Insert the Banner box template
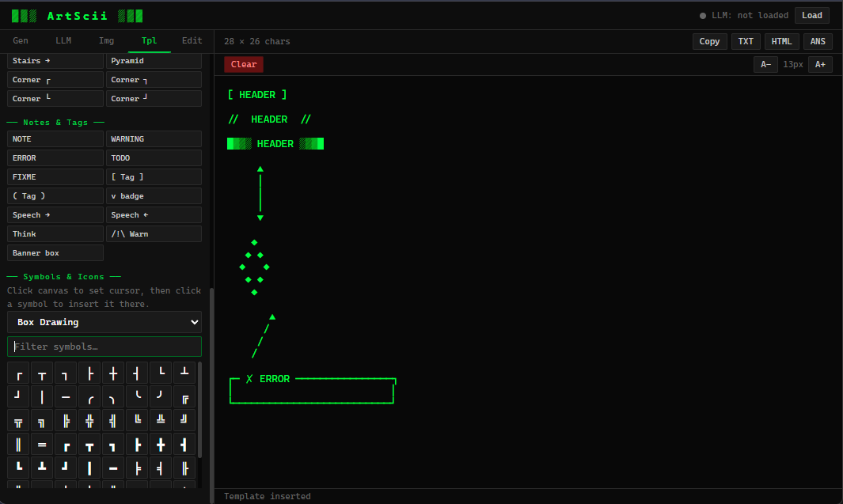The width and height of the screenshot is (843, 504). click(x=55, y=253)
